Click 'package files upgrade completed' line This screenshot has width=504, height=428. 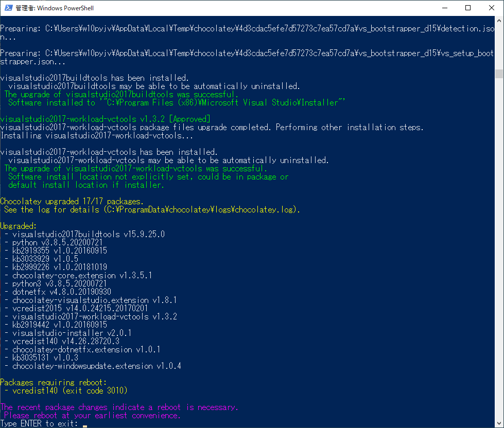pyautogui.click(x=212, y=128)
